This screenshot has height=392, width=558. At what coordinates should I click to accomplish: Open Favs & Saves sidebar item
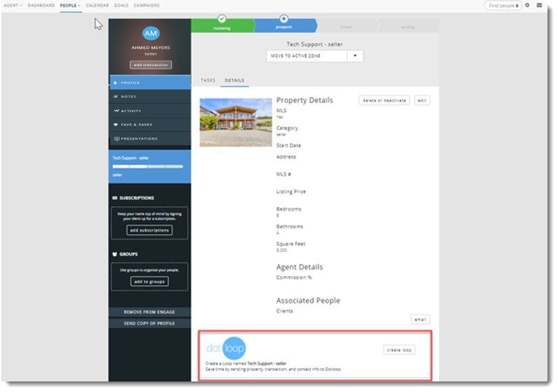[x=151, y=126]
